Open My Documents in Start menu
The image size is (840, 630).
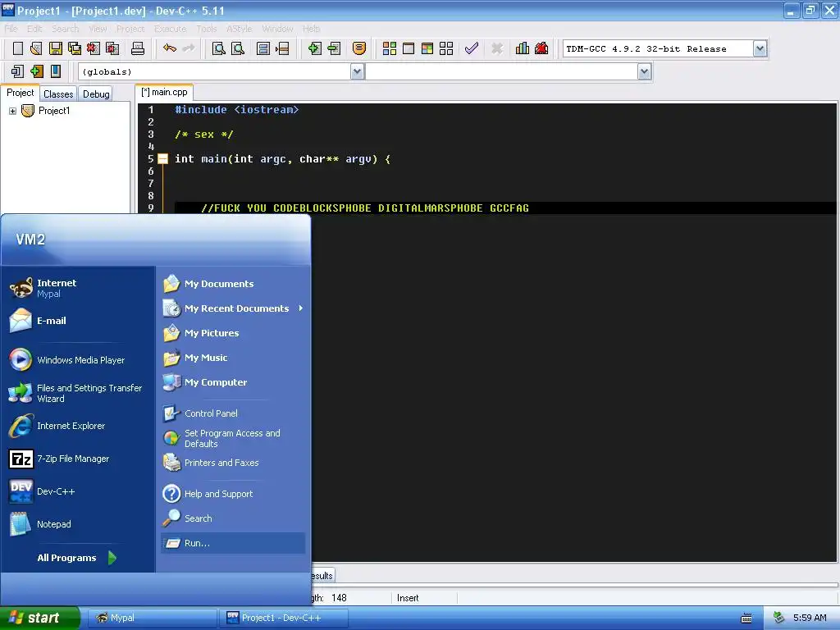[x=234, y=284]
